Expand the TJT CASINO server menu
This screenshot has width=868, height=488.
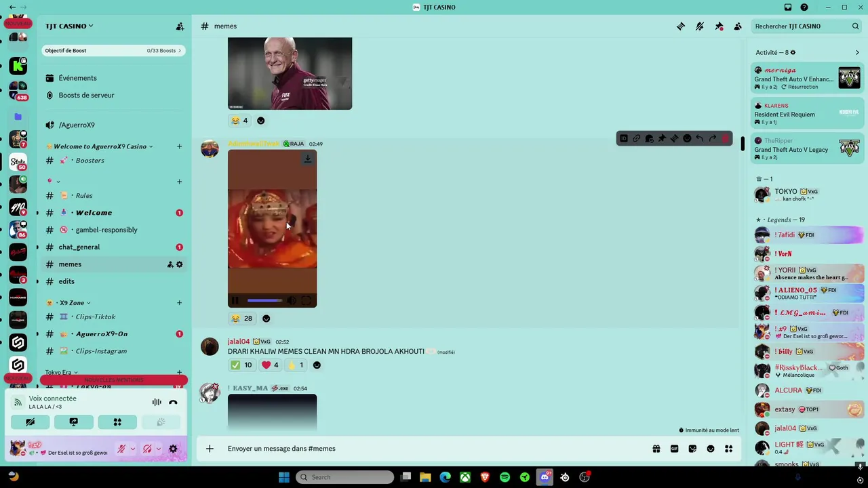[69, 26]
